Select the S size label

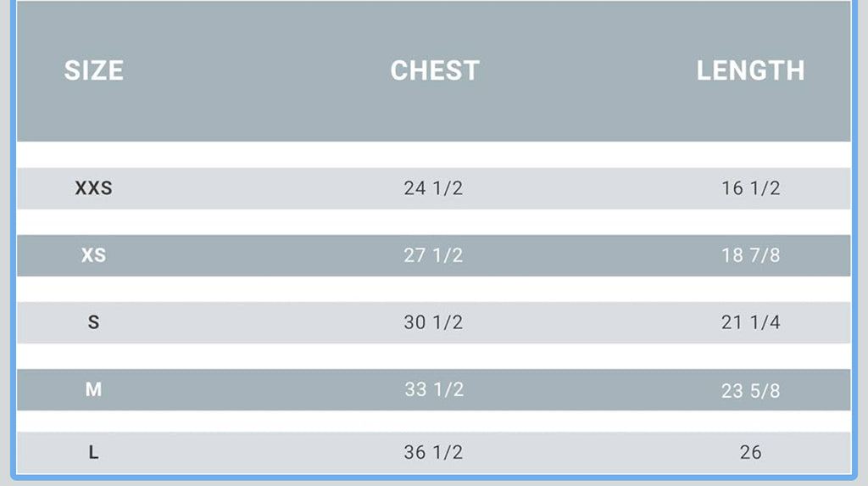click(x=93, y=322)
